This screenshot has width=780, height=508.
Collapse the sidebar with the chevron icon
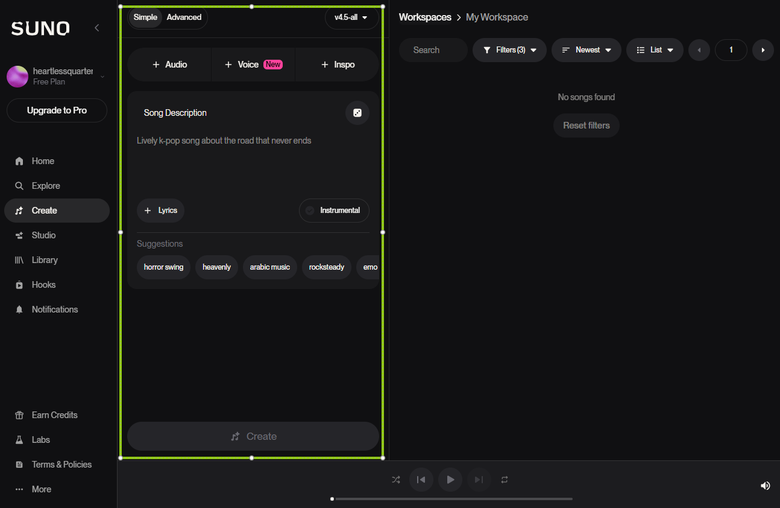(x=97, y=28)
